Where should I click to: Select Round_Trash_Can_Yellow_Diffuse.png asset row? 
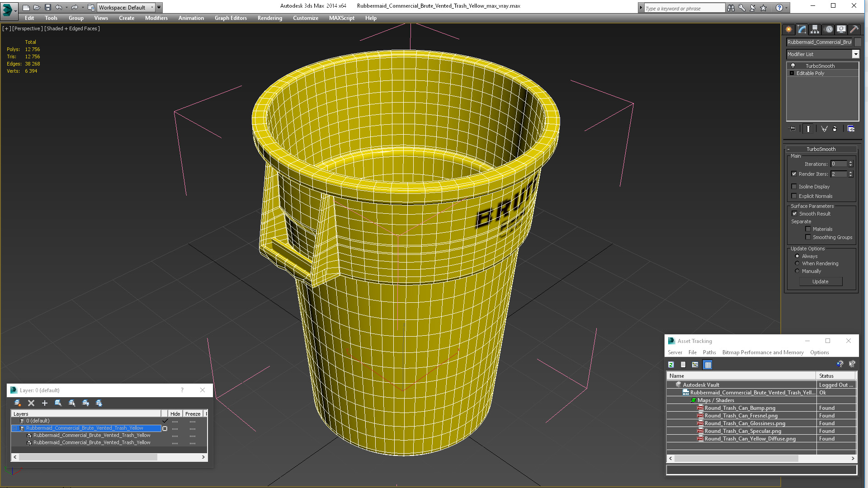(761, 439)
